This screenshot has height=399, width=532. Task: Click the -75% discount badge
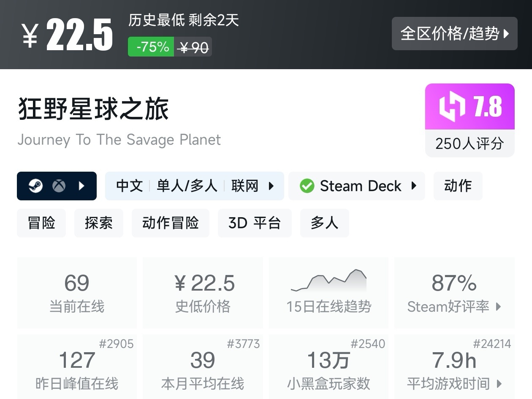(x=151, y=47)
